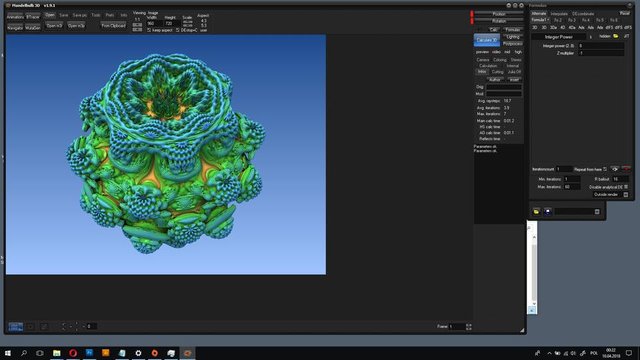Click the R bailout input field

[x=620, y=179]
